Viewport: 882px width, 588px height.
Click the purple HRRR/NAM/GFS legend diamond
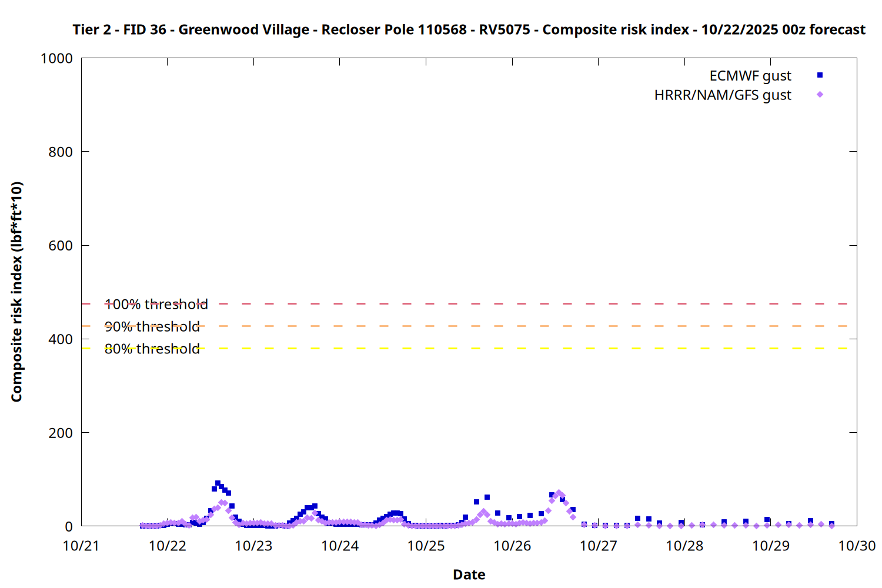tap(820, 95)
